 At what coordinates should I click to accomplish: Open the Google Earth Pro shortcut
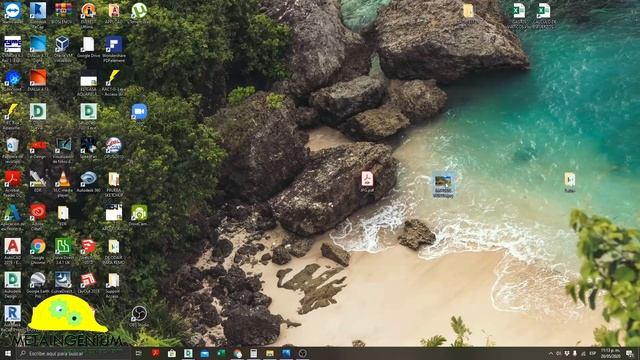38,280
